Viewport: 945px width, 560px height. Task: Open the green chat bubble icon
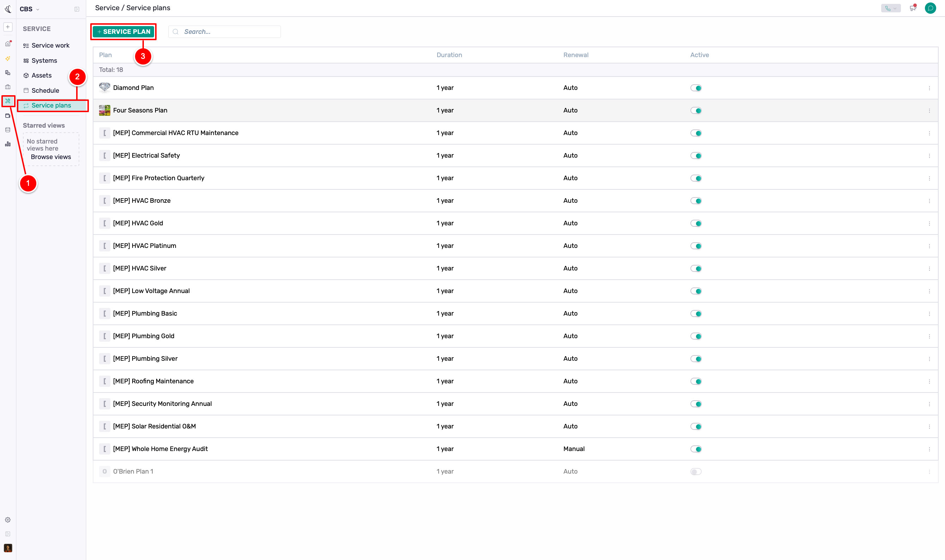tap(930, 8)
